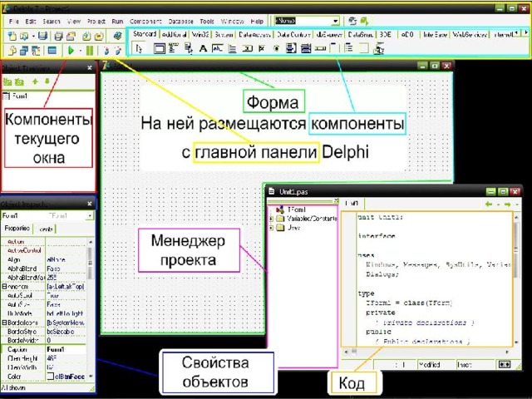Switch to the Win32 component palette tab
Screen dimensions: 532x399
(x=202, y=36)
